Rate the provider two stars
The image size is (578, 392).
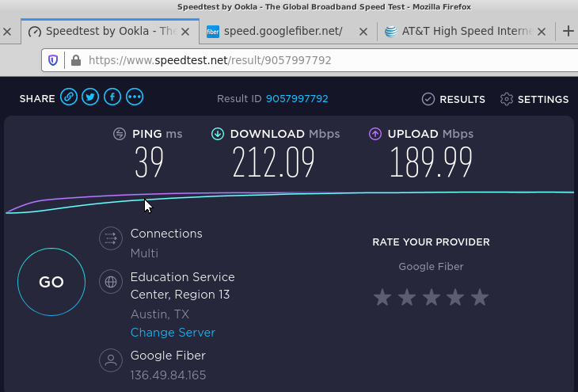tap(407, 297)
